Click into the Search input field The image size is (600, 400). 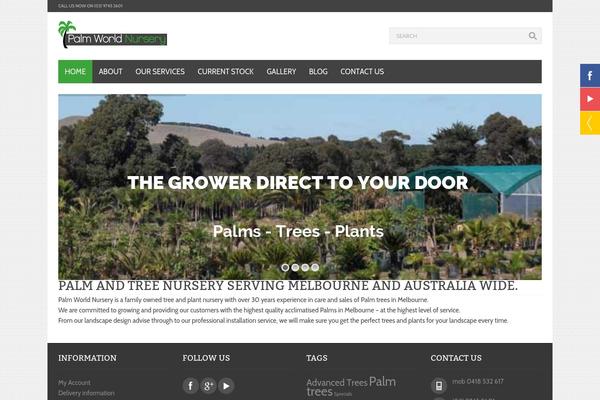click(x=458, y=36)
